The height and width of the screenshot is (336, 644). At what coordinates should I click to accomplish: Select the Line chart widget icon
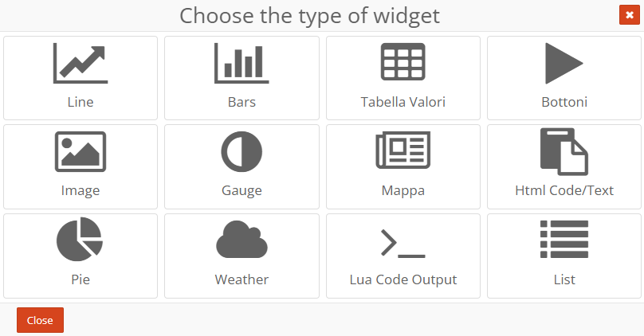point(80,64)
